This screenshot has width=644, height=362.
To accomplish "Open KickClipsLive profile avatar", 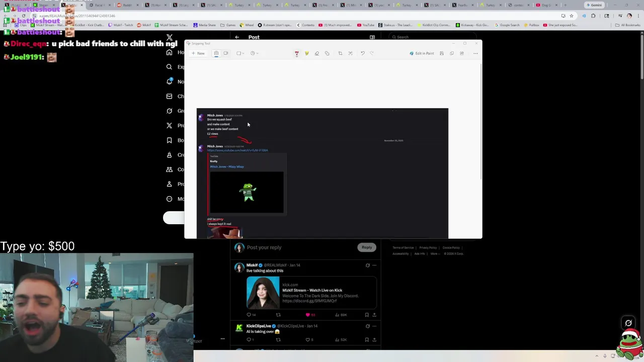I will click(239, 328).
